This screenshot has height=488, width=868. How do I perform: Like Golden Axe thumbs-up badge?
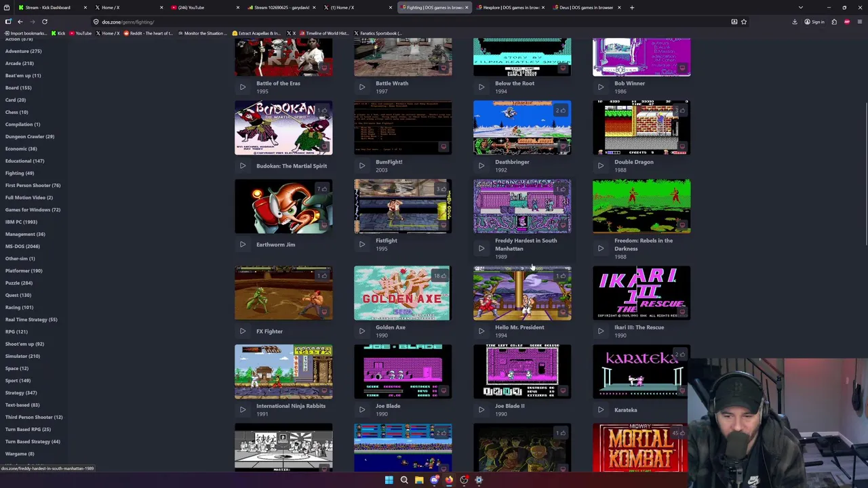[441, 276]
